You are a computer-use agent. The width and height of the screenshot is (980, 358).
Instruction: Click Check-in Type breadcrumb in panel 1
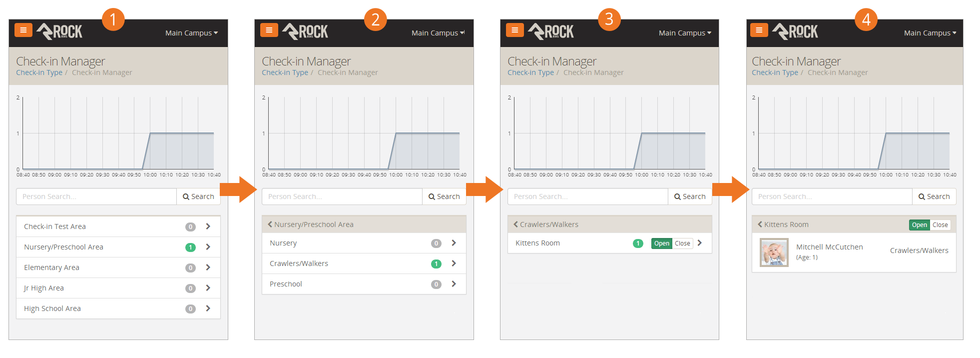coord(39,72)
